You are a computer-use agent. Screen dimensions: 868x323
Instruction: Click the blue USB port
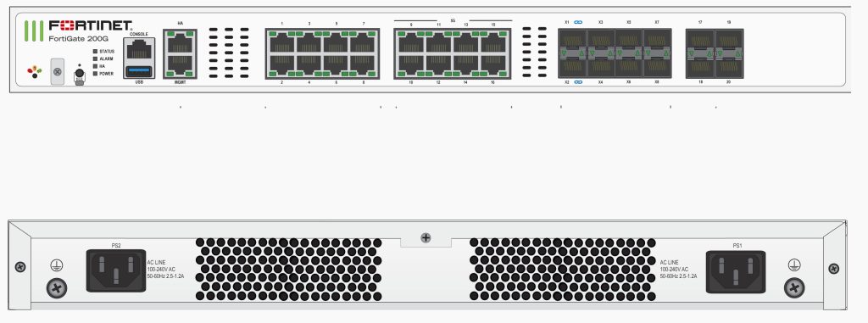coord(138,71)
